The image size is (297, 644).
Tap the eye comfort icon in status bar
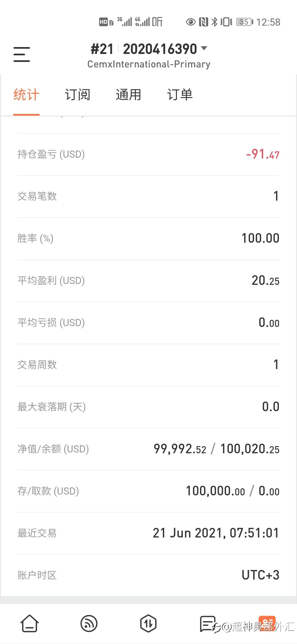191,22
